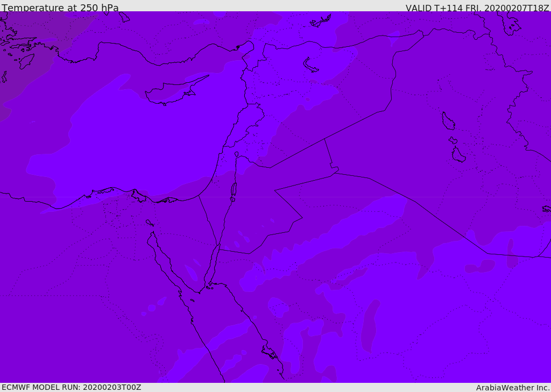
Task: Click the 'ArabiaWeather Inc.' credit text
Action: [513, 388]
